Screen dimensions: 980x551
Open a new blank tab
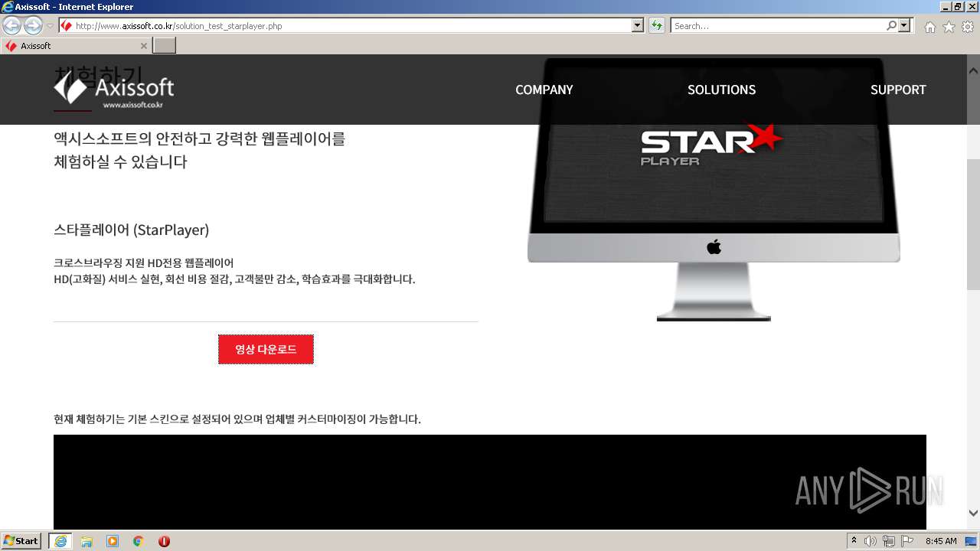pos(165,46)
